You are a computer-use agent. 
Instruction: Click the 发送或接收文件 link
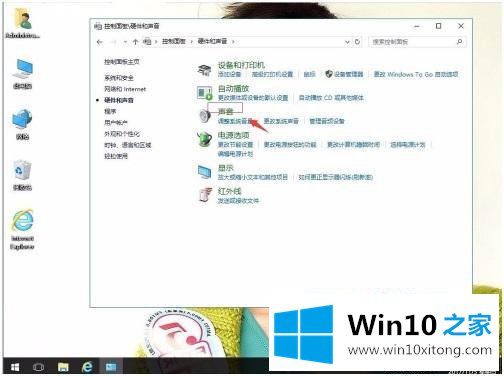(238, 201)
